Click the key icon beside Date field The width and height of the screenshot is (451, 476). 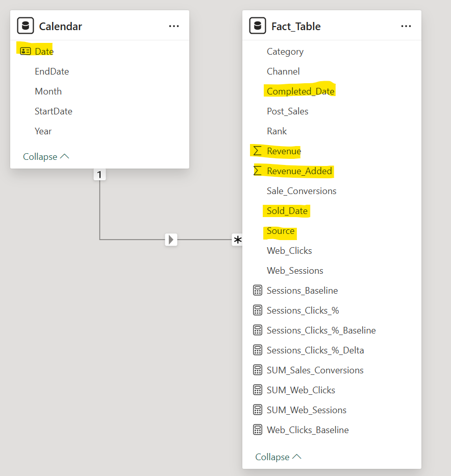coord(26,51)
